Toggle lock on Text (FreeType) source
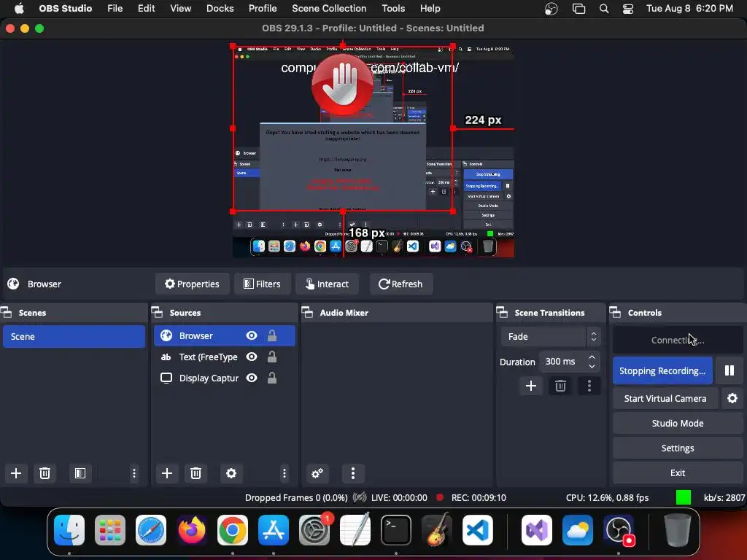This screenshot has width=747, height=560. click(x=272, y=357)
